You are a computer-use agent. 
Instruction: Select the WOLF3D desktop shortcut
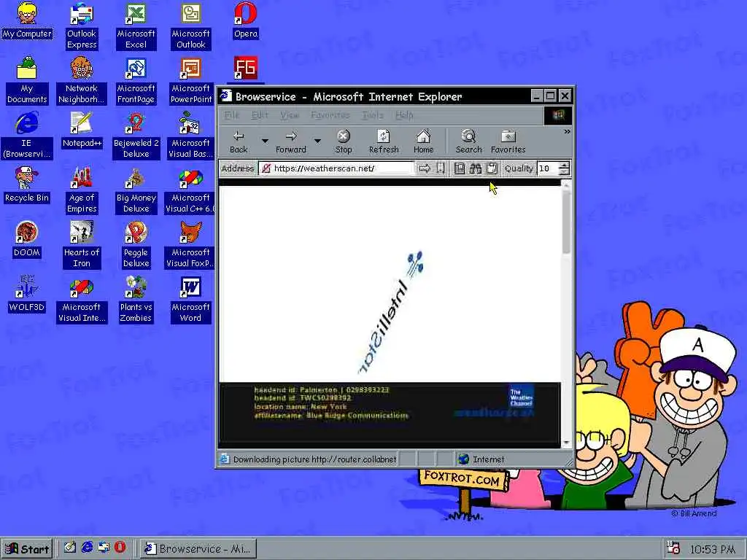(x=27, y=295)
